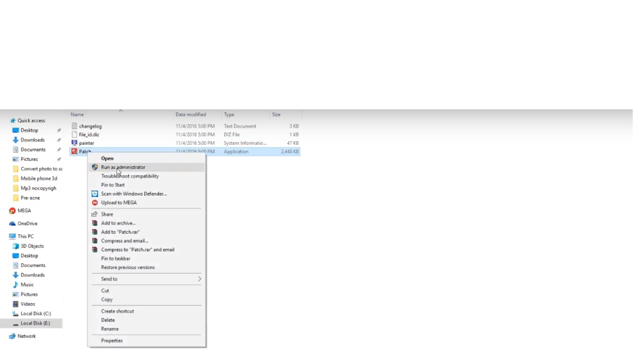Click the Windows Defender scan icon

(95, 194)
